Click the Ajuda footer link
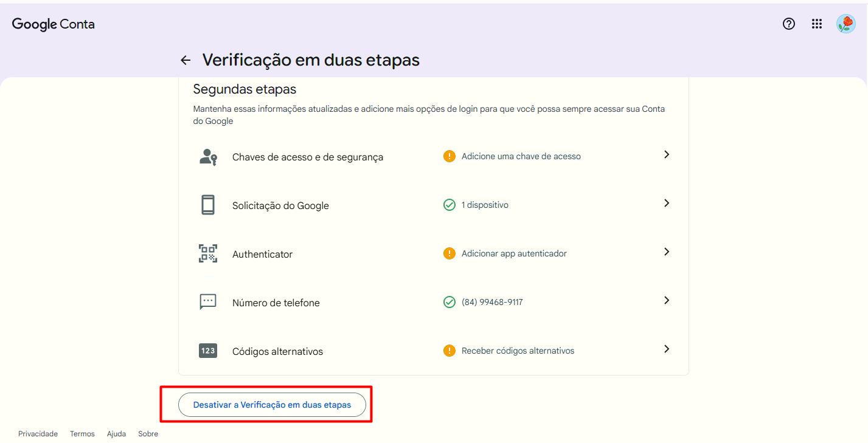Image resolution: width=868 pixels, height=443 pixels. (116, 434)
